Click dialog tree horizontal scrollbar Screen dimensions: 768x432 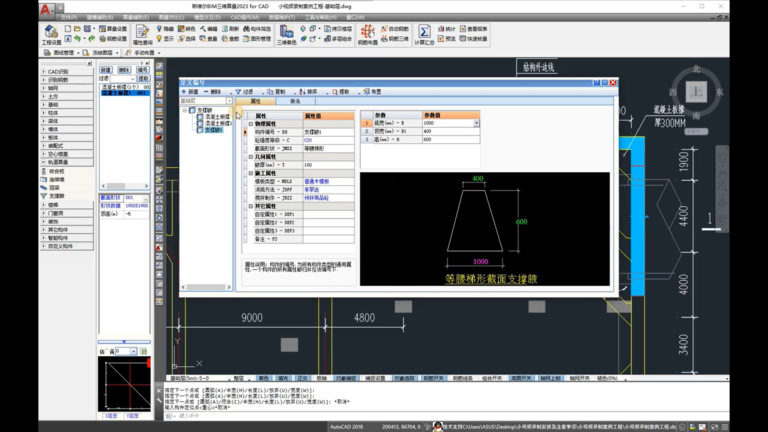coord(206,287)
